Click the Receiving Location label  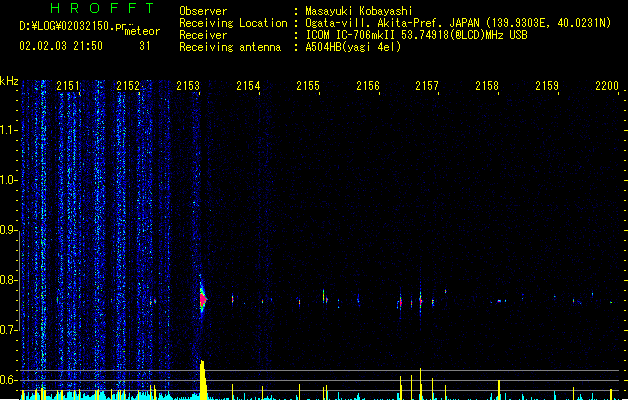point(233,23)
